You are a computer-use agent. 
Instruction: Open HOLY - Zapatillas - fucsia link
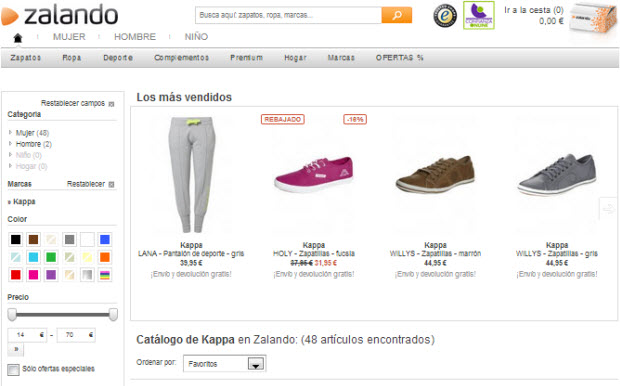coord(314,254)
